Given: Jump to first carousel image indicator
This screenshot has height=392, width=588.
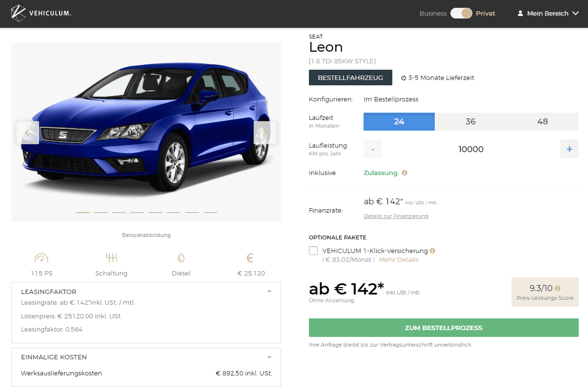Looking at the screenshot, I should 82,212.
